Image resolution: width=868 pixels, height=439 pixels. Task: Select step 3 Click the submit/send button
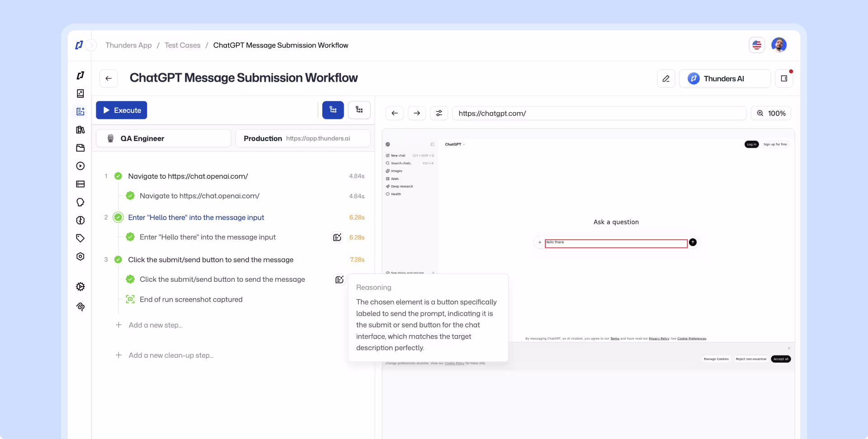coord(211,260)
